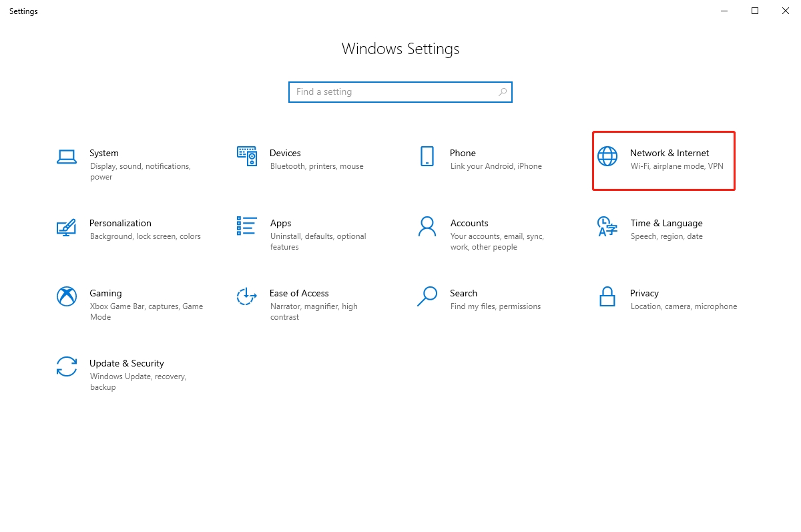Image resolution: width=801 pixels, height=532 pixels.
Task: Select the Search category magnifier icon
Action: pos(427,296)
